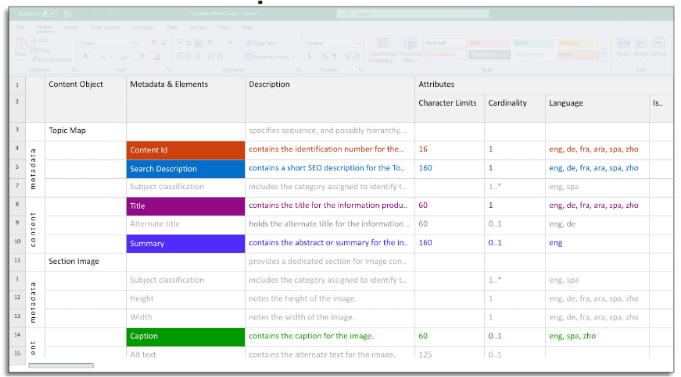Apply the Check Cell style
This screenshot has height=377, width=681.
tap(489, 55)
